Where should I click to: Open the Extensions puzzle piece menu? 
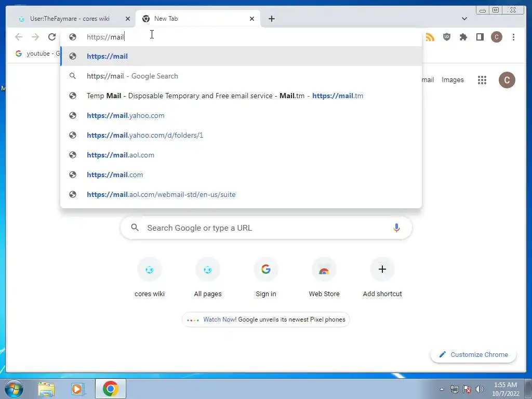(463, 37)
